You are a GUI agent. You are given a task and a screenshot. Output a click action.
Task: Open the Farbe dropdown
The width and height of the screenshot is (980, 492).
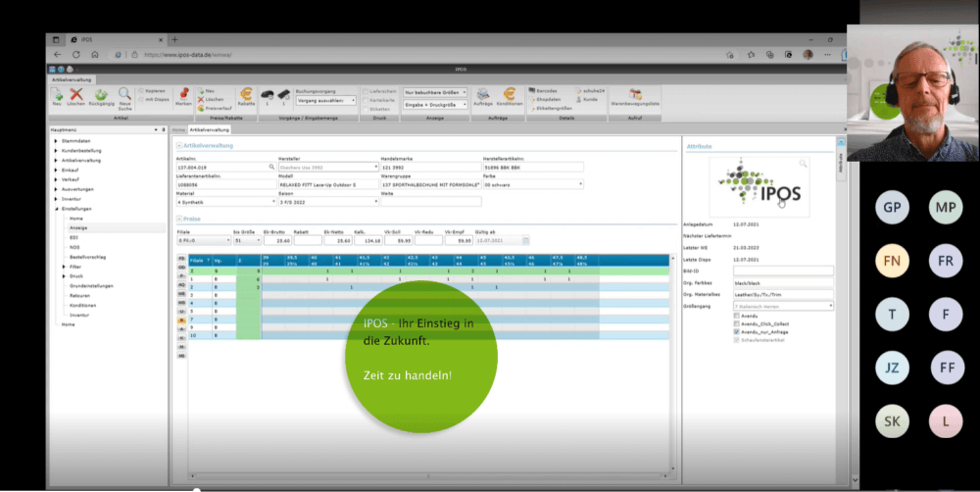tap(533, 184)
